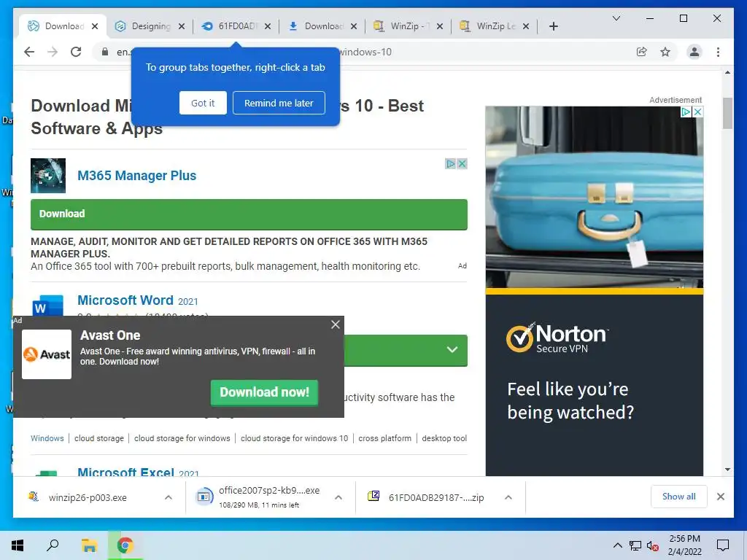
Task: Expand the green download dropdown chevron
Action: (452, 350)
